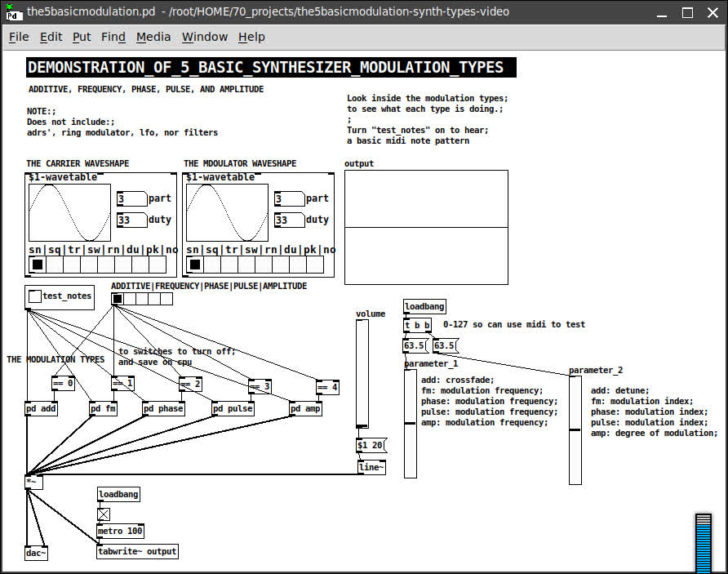Click the loadbang object above t b b

[x=424, y=306]
